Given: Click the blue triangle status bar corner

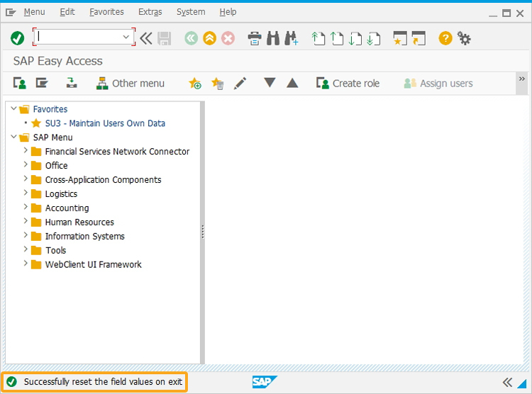Looking at the screenshot, I should 521,383.
